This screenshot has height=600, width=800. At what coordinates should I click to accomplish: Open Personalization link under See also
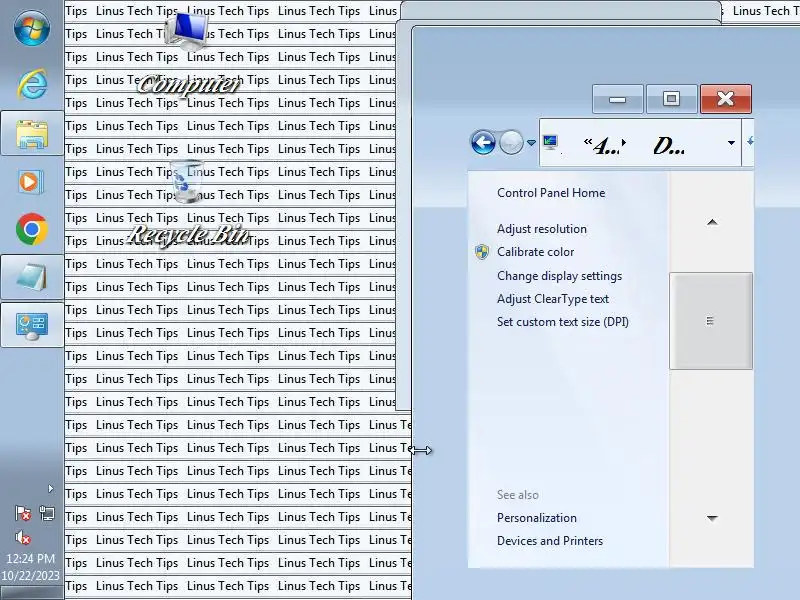click(x=537, y=518)
